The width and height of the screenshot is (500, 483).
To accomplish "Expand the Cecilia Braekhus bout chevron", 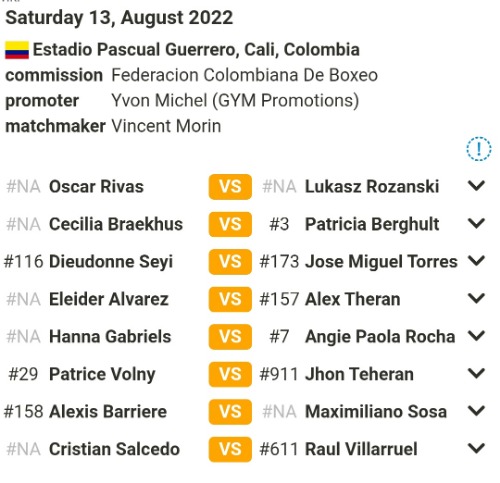I will [476, 223].
